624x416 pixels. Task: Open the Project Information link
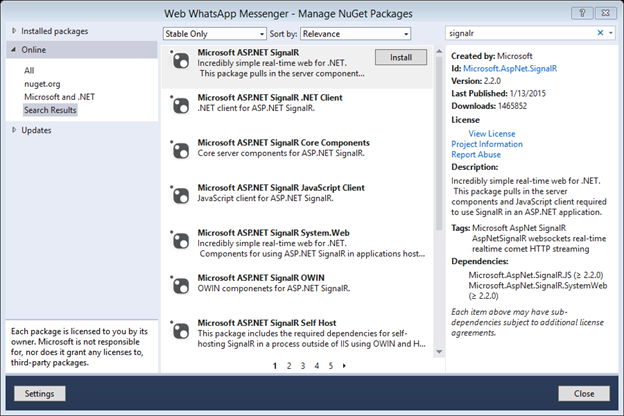[x=487, y=144]
